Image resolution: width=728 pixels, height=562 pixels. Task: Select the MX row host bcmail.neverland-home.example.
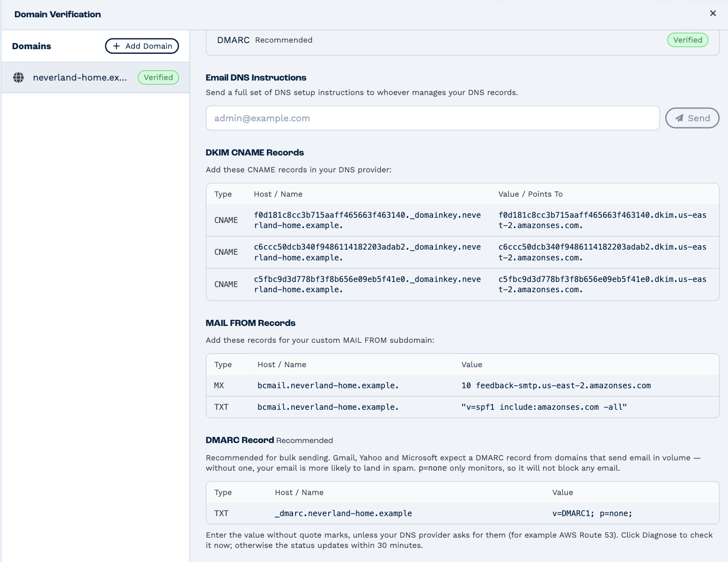pos(328,386)
